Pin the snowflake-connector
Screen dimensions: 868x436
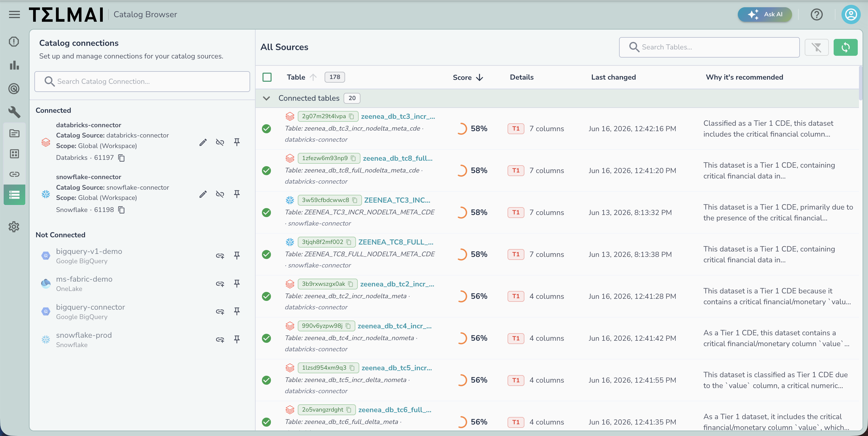[237, 194]
